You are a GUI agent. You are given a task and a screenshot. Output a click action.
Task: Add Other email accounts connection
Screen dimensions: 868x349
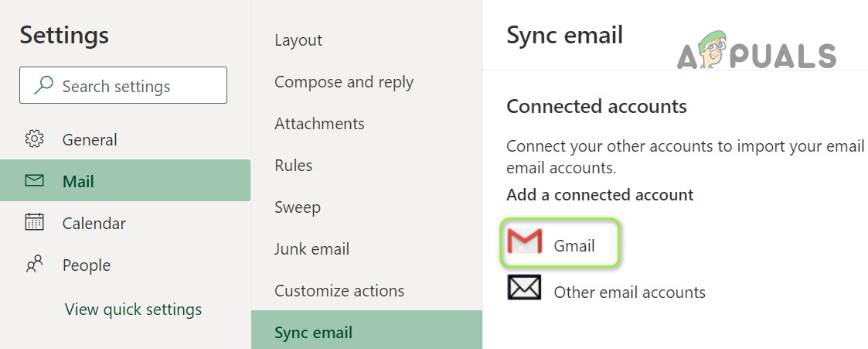coord(629,293)
